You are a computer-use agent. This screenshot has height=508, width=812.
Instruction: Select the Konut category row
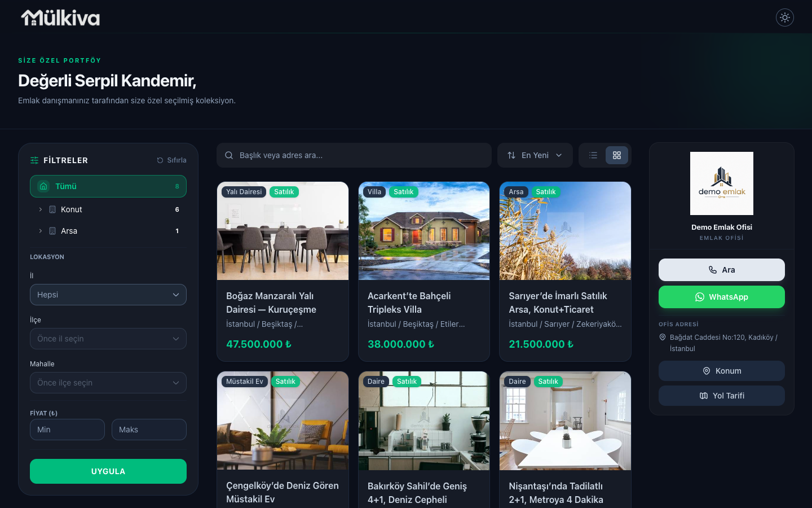(108, 209)
